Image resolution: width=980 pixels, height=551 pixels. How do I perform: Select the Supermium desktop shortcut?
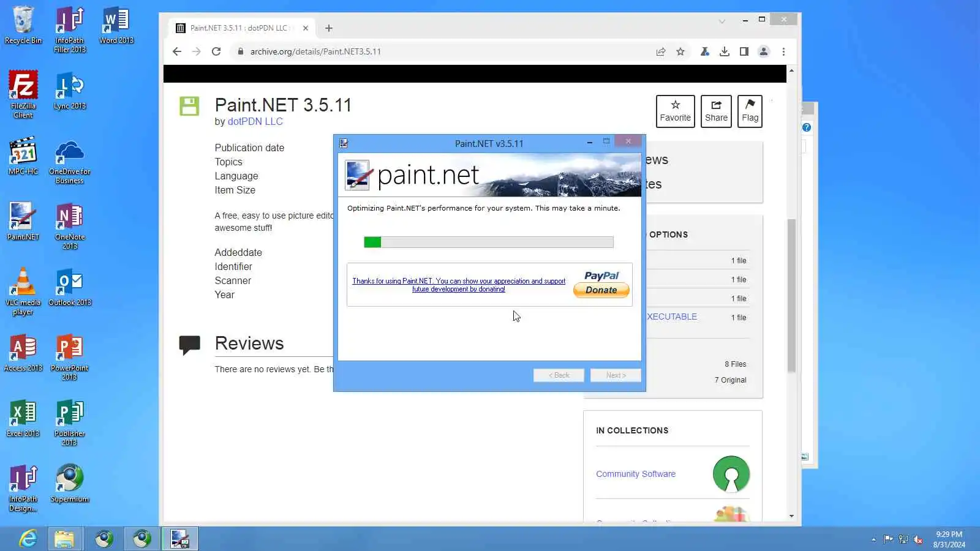point(70,484)
